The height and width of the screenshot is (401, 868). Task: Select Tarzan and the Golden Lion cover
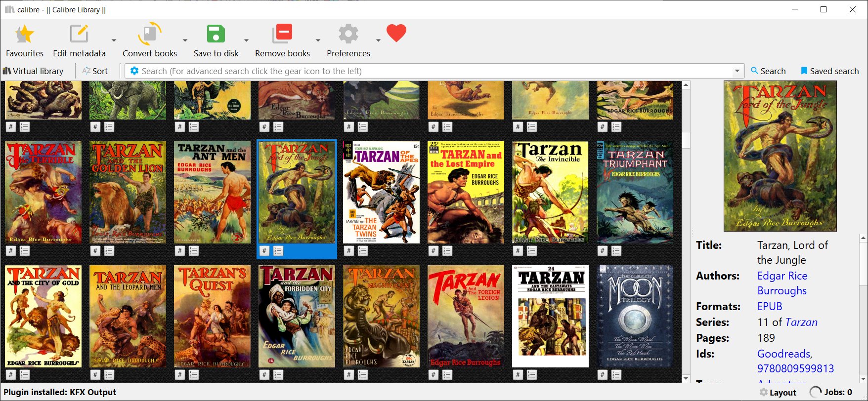coord(128,193)
